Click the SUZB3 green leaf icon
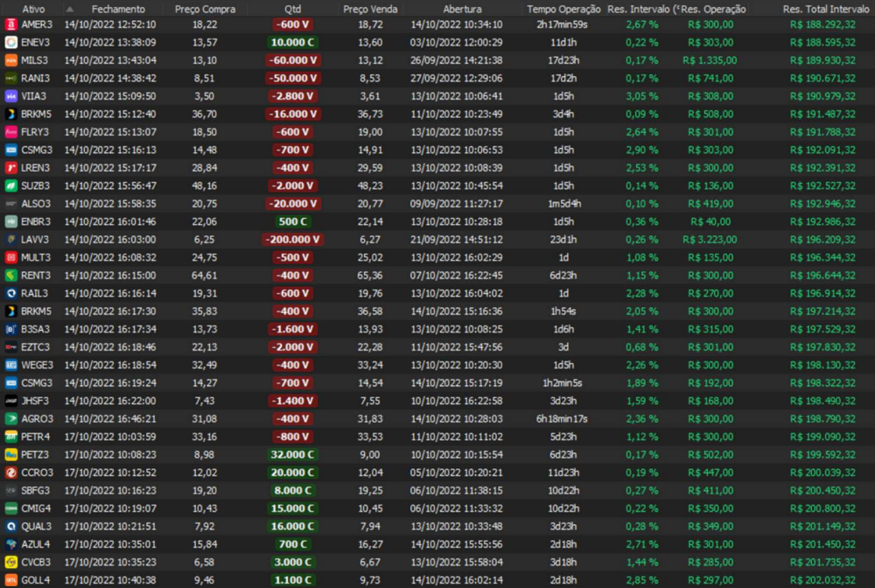This screenshot has width=875, height=588. tap(10, 185)
